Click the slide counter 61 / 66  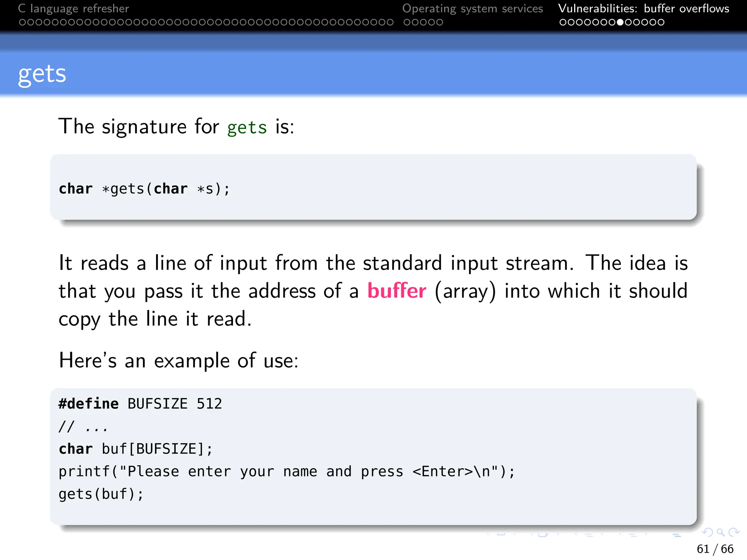[715, 549]
